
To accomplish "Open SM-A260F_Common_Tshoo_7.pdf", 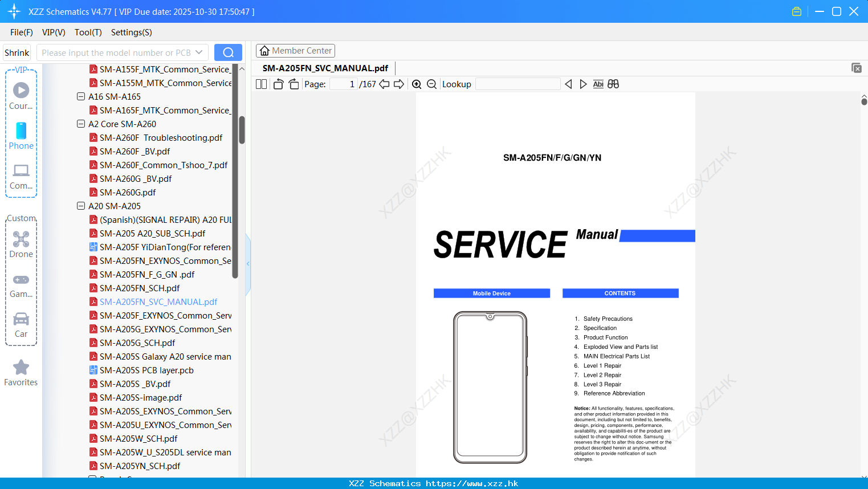I will [163, 165].
